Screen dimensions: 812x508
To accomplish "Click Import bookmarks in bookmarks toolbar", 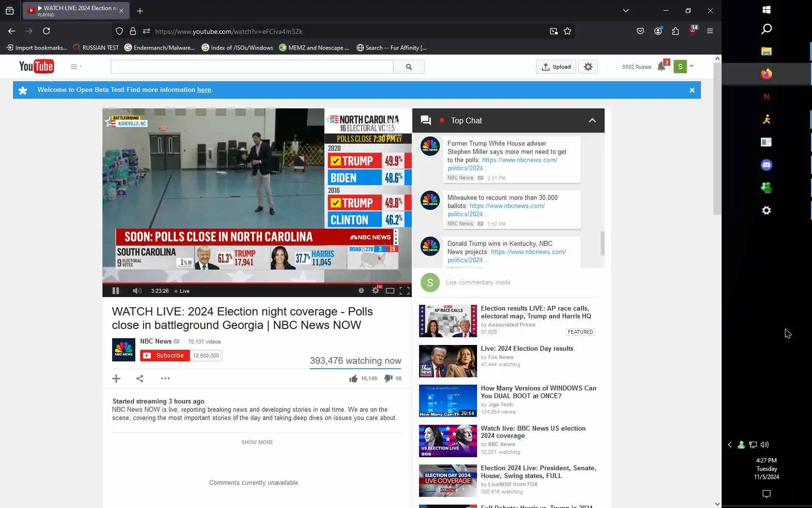I will pyautogui.click(x=37, y=48).
